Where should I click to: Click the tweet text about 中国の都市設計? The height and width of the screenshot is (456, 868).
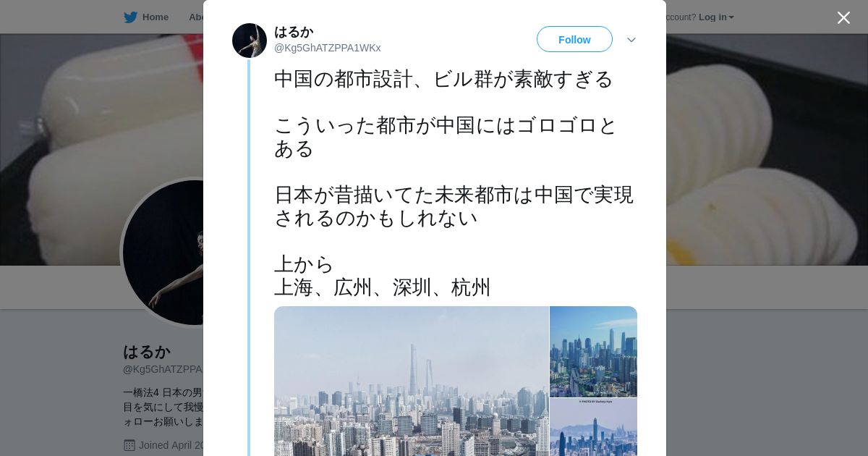click(x=454, y=183)
